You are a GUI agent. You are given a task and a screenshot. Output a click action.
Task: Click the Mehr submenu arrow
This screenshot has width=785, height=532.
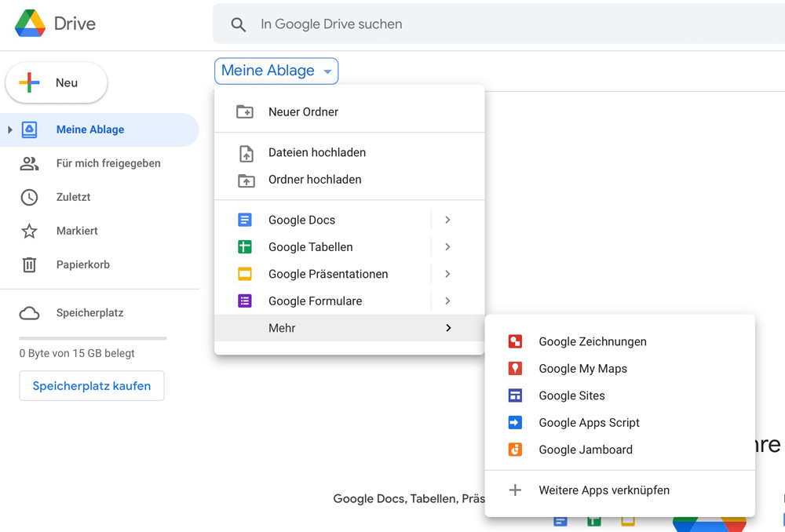448,328
